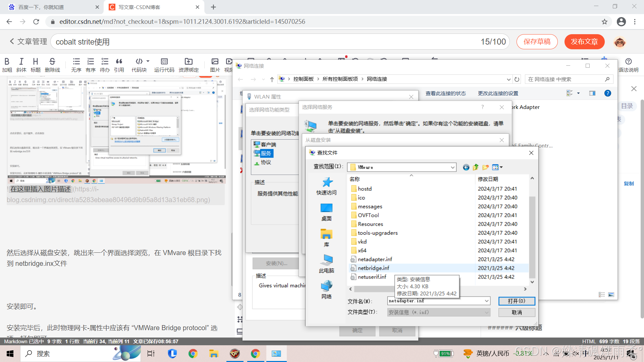Publish the article with 发布文章
The image size is (644, 362).
pos(584,42)
